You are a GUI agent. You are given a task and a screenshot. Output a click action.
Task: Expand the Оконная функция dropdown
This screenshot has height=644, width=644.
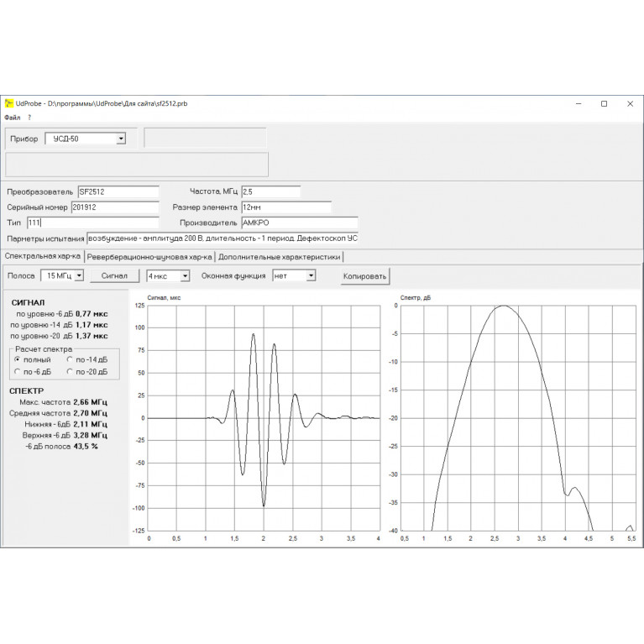click(x=311, y=275)
